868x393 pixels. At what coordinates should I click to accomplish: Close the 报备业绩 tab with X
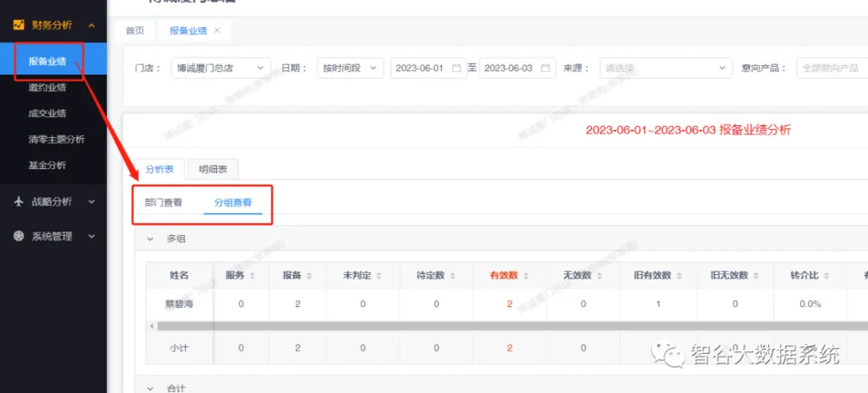pos(217,30)
